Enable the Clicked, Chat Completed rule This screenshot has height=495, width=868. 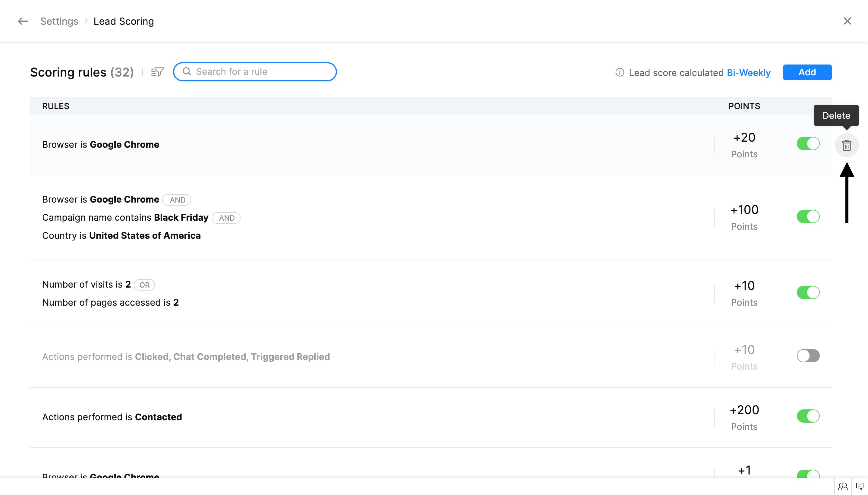(x=808, y=356)
